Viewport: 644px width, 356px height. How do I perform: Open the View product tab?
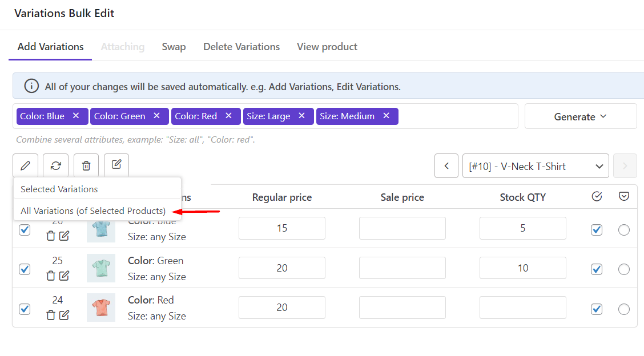click(327, 47)
